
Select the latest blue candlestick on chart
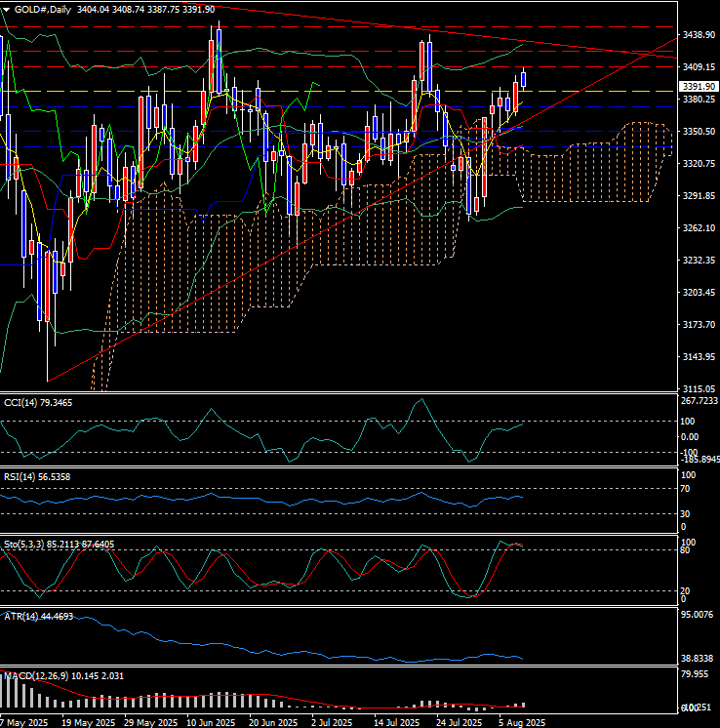pos(524,78)
